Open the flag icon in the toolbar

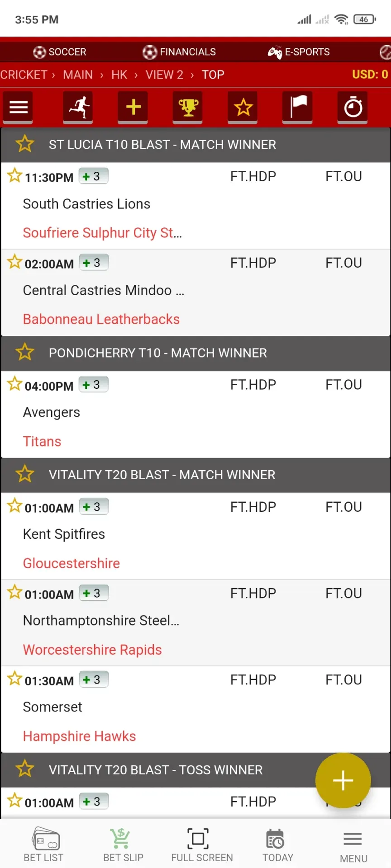297,108
